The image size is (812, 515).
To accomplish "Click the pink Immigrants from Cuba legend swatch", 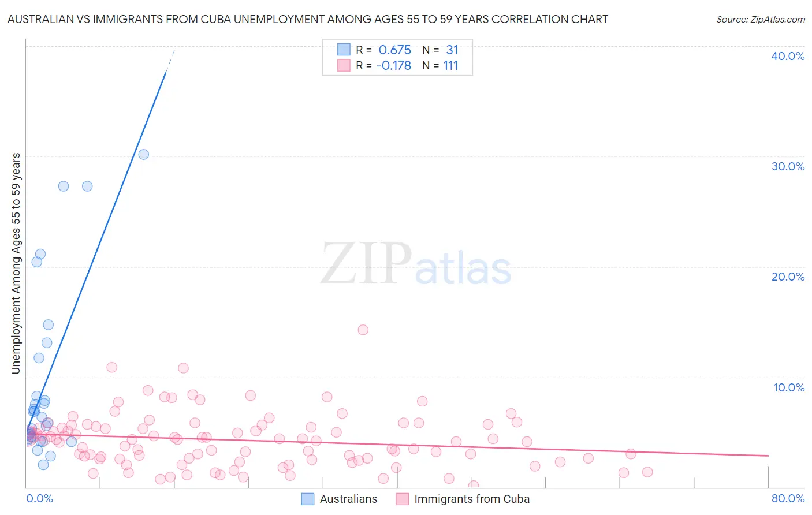I will (402, 499).
